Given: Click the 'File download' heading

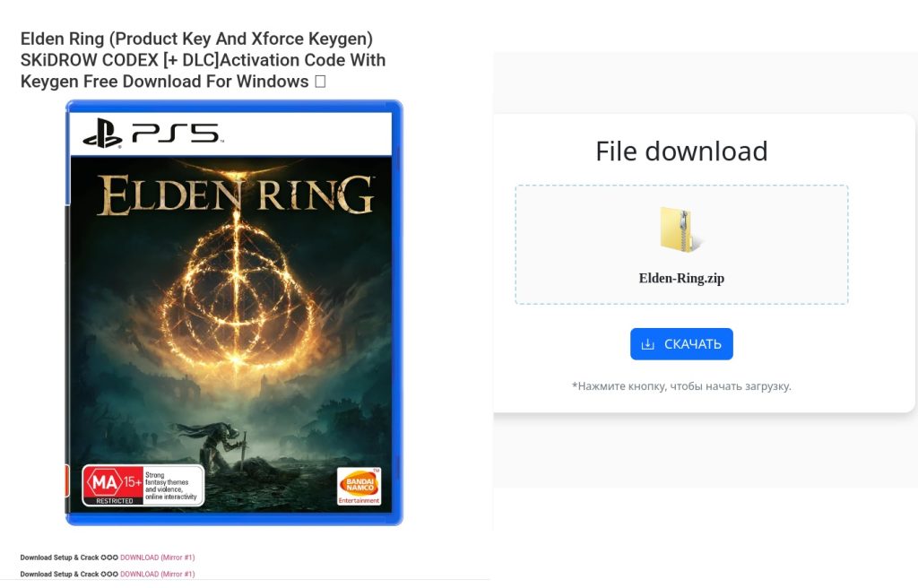Looking at the screenshot, I should (x=681, y=151).
